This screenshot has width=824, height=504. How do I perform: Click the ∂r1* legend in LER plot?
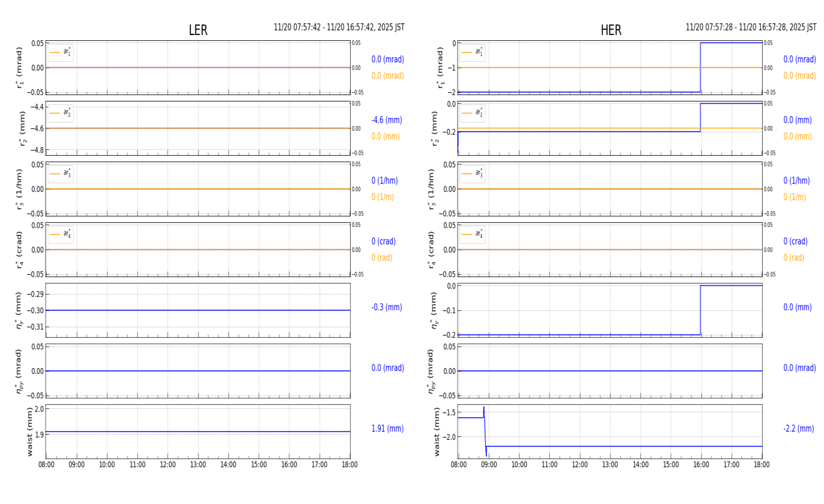click(x=61, y=52)
